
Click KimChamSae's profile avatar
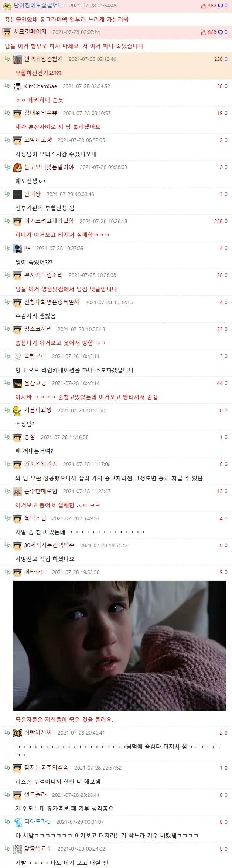tap(17, 87)
